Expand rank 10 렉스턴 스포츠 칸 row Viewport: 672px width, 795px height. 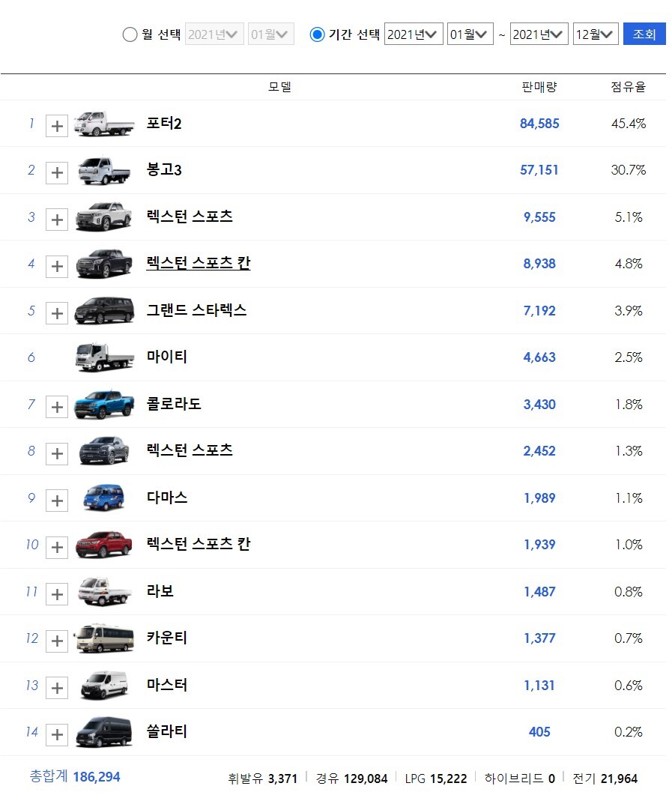(x=57, y=547)
